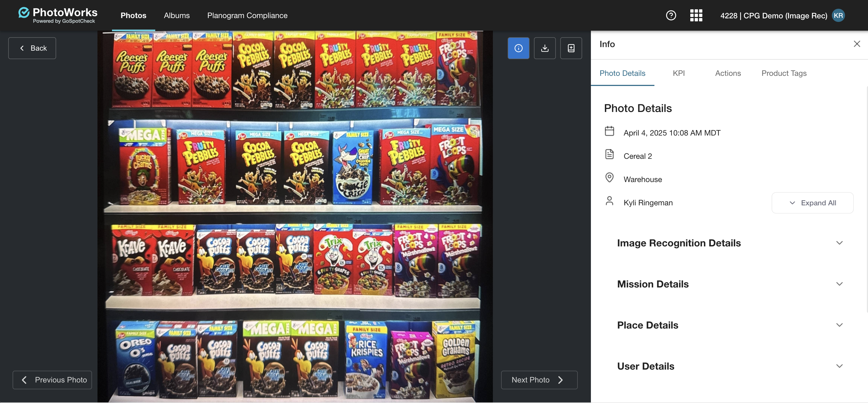Switch to the Product Tags tab

784,73
